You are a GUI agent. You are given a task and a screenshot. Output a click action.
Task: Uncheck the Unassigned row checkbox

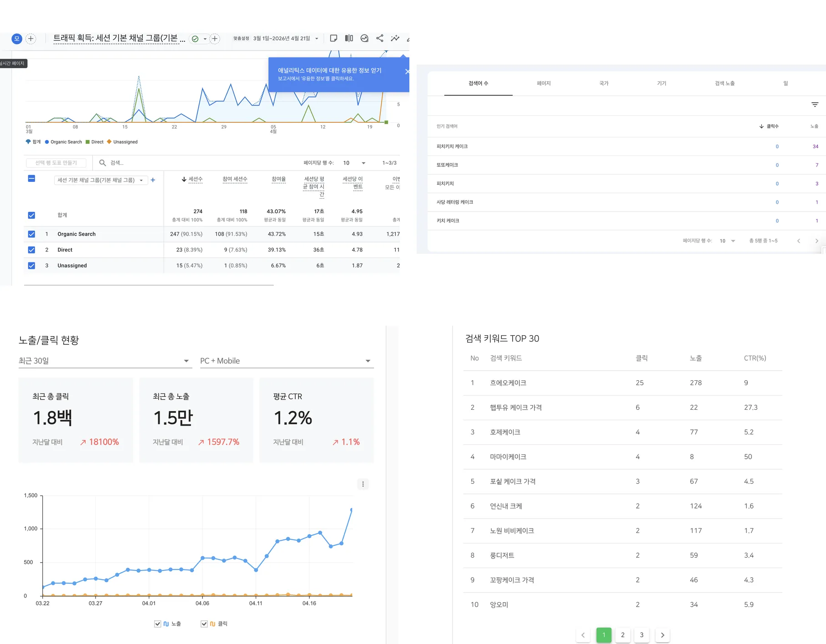[x=31, y=266]
